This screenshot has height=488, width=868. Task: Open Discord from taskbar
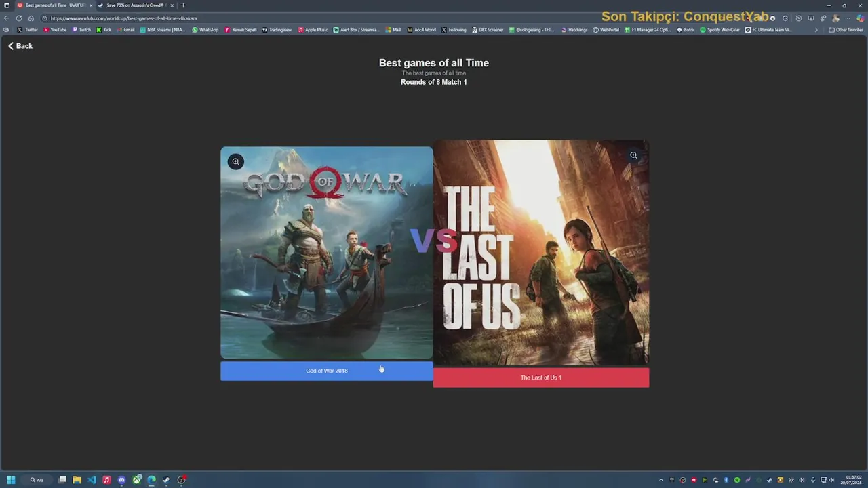point(121,480)
